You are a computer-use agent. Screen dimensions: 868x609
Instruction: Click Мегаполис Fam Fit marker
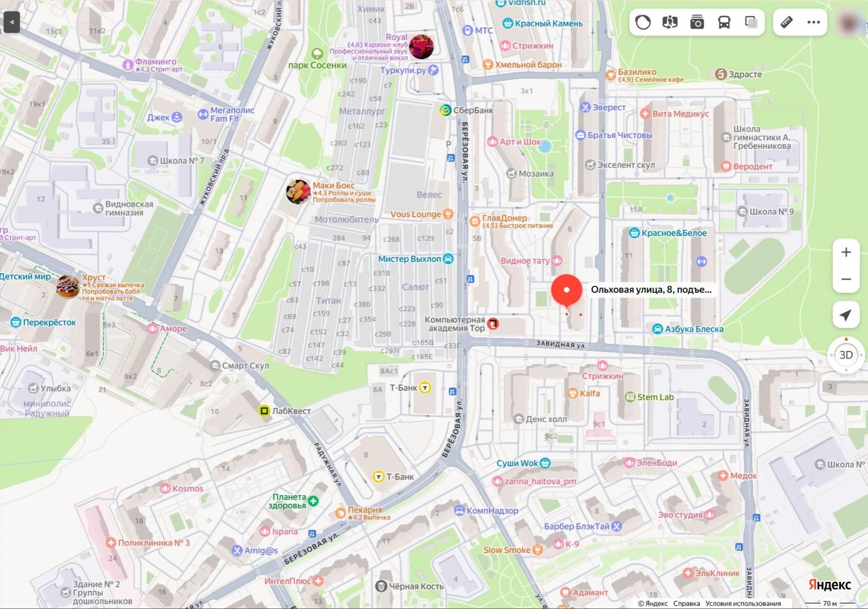point(202,114)
